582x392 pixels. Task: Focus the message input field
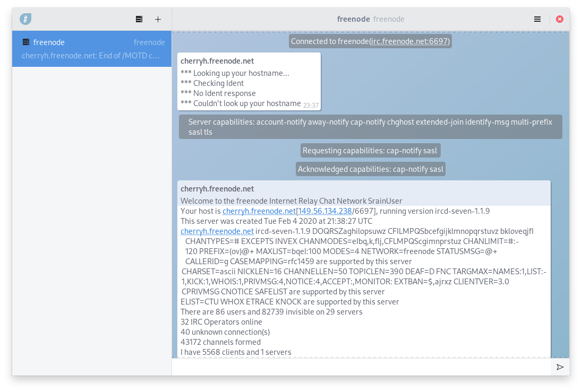tap(362, 367)
